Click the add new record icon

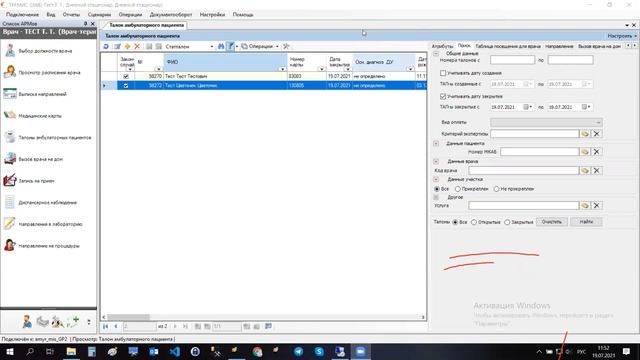(127, 47)
